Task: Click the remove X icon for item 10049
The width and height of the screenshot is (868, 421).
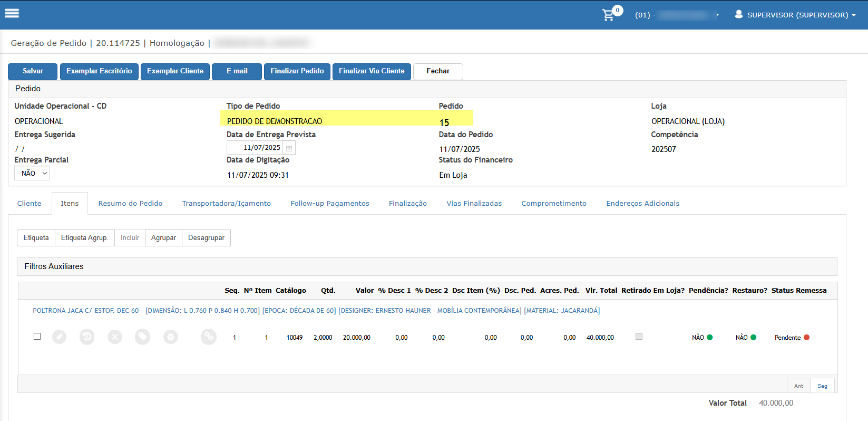Action: (115, 337)
